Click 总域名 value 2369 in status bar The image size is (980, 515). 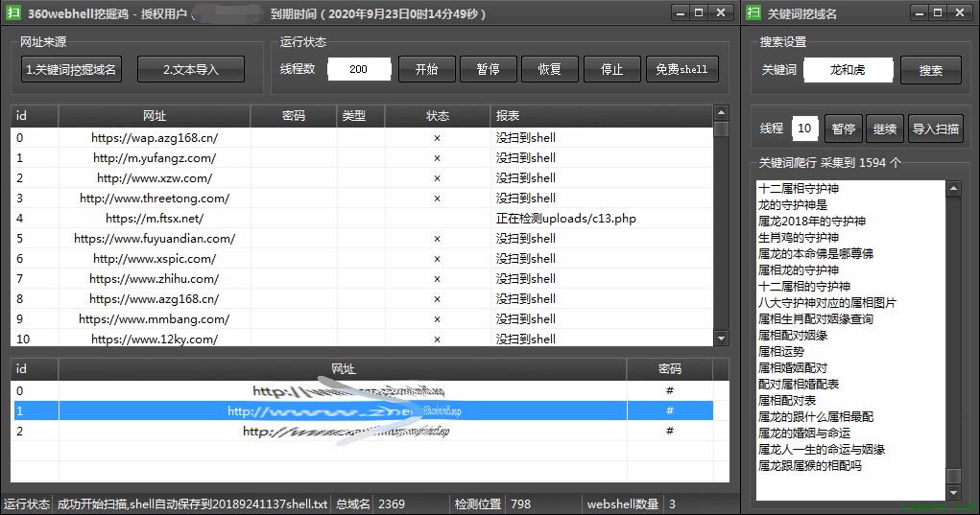(x=392, y=503)
